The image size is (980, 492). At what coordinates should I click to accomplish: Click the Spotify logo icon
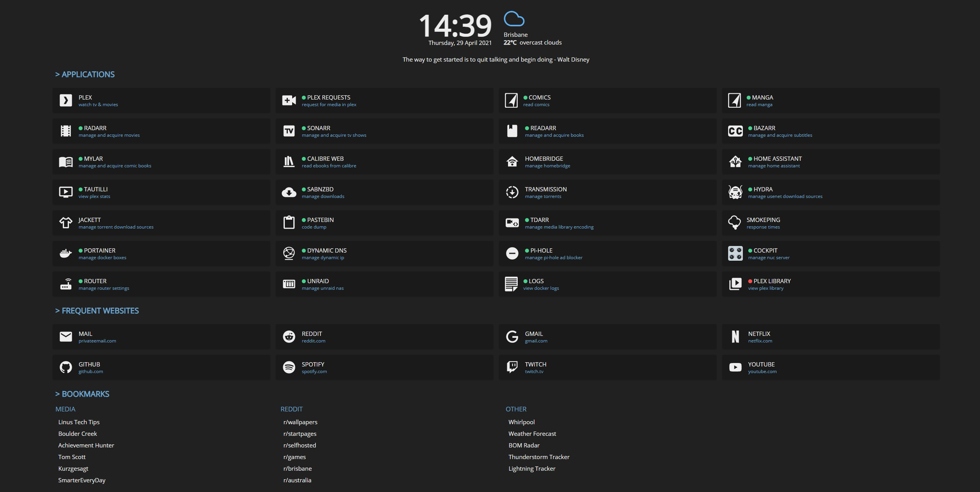289,367
